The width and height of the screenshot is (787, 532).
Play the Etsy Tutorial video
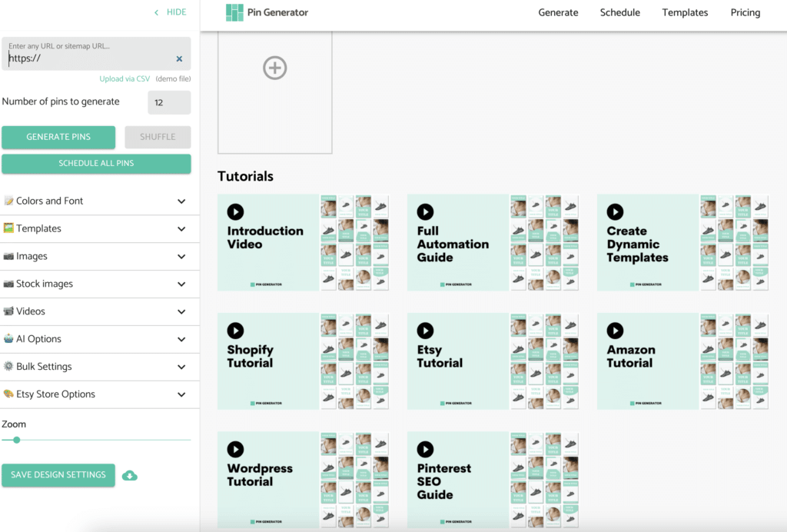(425, 331)
